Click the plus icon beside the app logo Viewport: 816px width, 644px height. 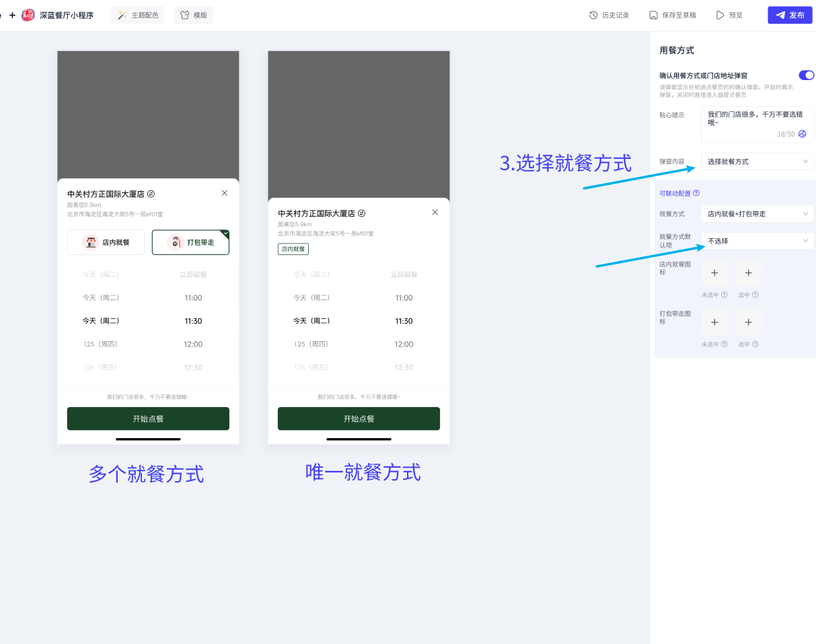[x=12, y=15]
